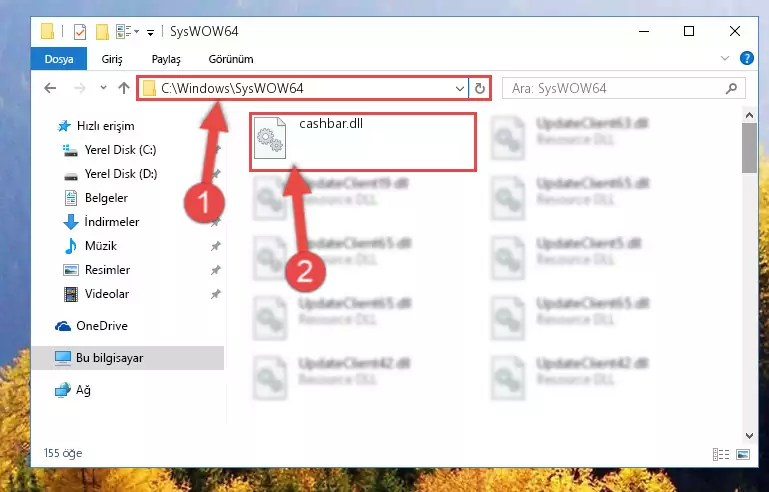Click the pin icon beside Müzik
769x492 pixels.
215,246
